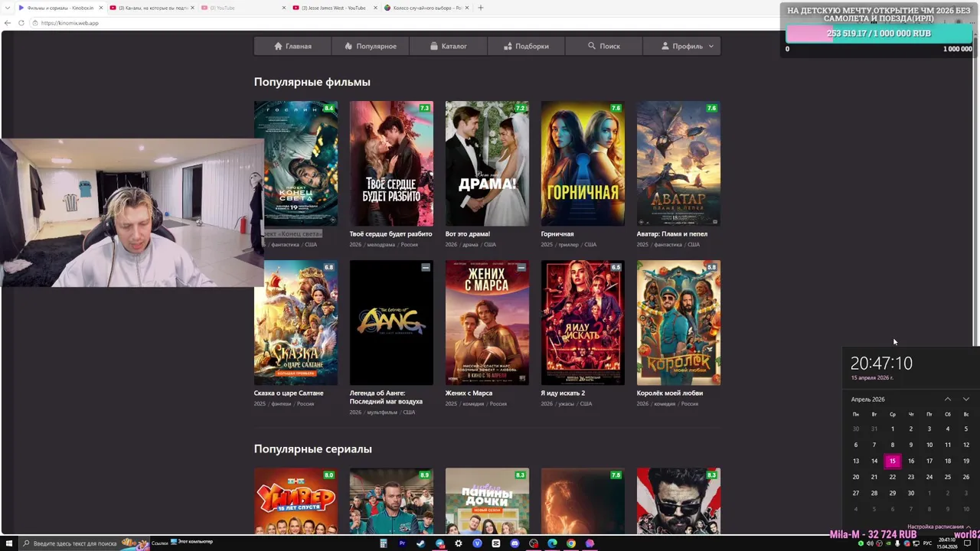Open the Аватар: Пламя и пепел poster
The width and height of the screenshot is (980, 551).
click(678, 163)
